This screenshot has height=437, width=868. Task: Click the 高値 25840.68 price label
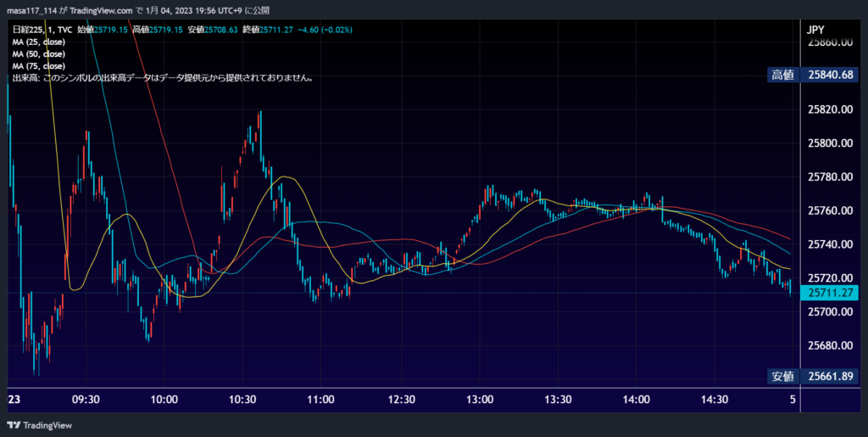click(813, 76)
